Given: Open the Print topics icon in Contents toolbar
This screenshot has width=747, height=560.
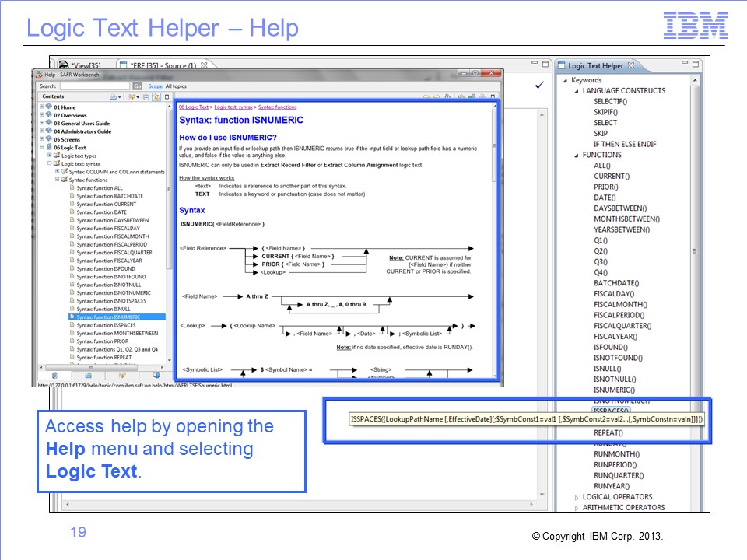Looking at the screenshot, I should [x=114, y=96].
